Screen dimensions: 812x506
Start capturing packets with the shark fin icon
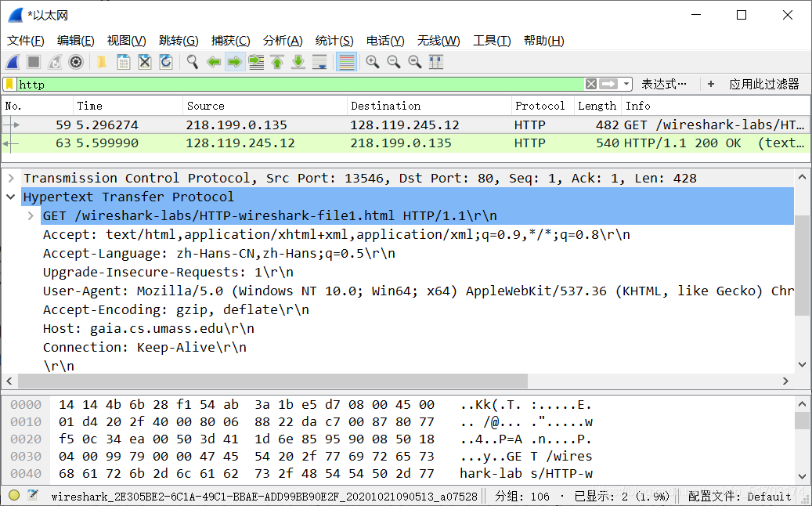(x=13, y=62)
